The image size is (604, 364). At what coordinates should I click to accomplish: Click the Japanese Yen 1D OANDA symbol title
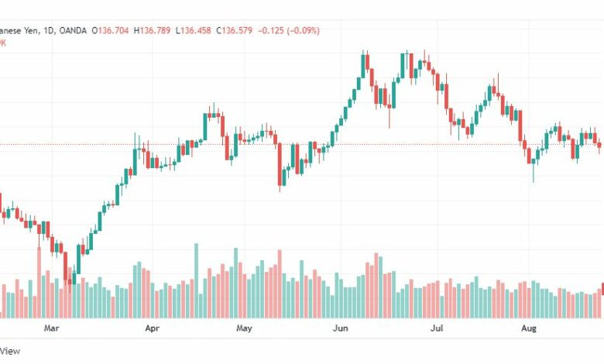click(43, 30)
